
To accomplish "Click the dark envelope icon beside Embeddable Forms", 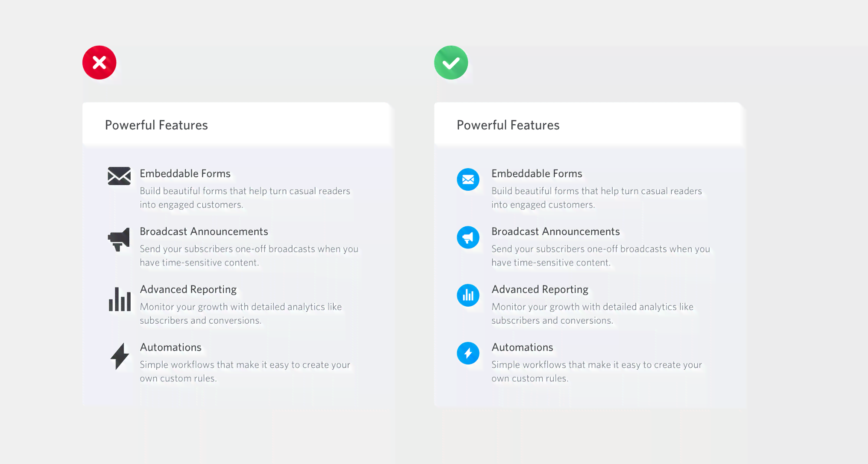I will tap(119, 176).
